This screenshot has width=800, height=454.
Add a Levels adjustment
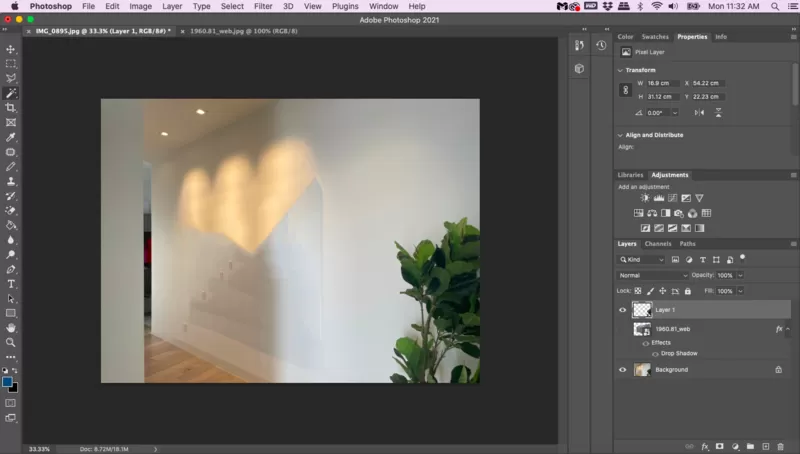click(659, 198)
